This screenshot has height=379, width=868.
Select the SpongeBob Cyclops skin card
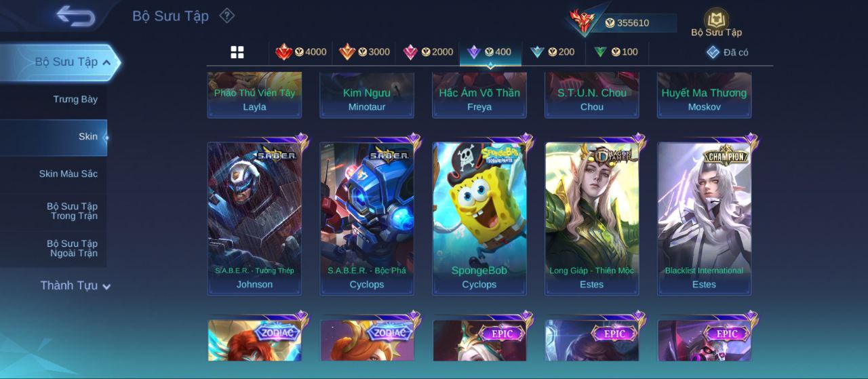479,218
